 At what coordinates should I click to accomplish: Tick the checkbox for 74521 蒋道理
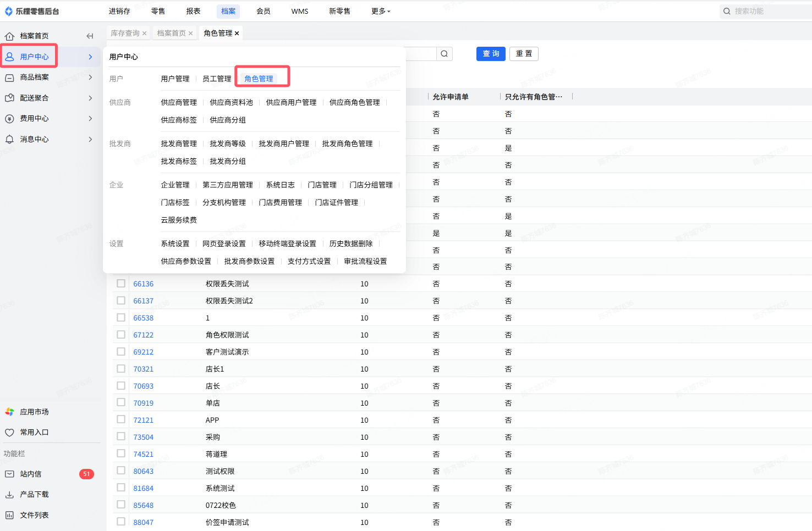point(121,454)
